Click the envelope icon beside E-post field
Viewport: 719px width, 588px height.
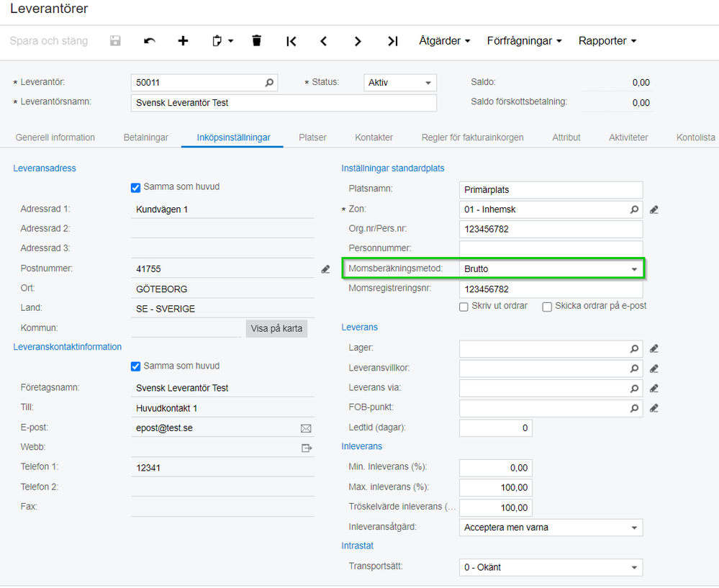point(306,428)
